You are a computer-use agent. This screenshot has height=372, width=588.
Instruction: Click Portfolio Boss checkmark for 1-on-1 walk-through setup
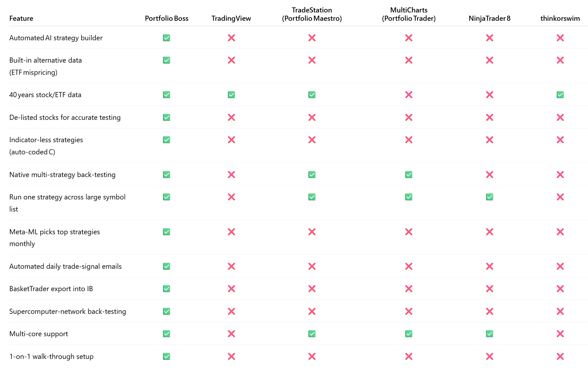(166, 356)
